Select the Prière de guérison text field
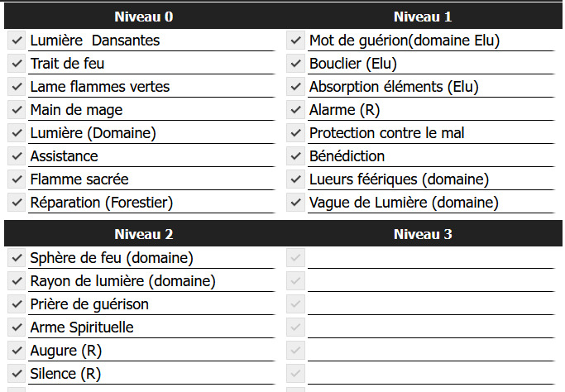 [151, 304]
